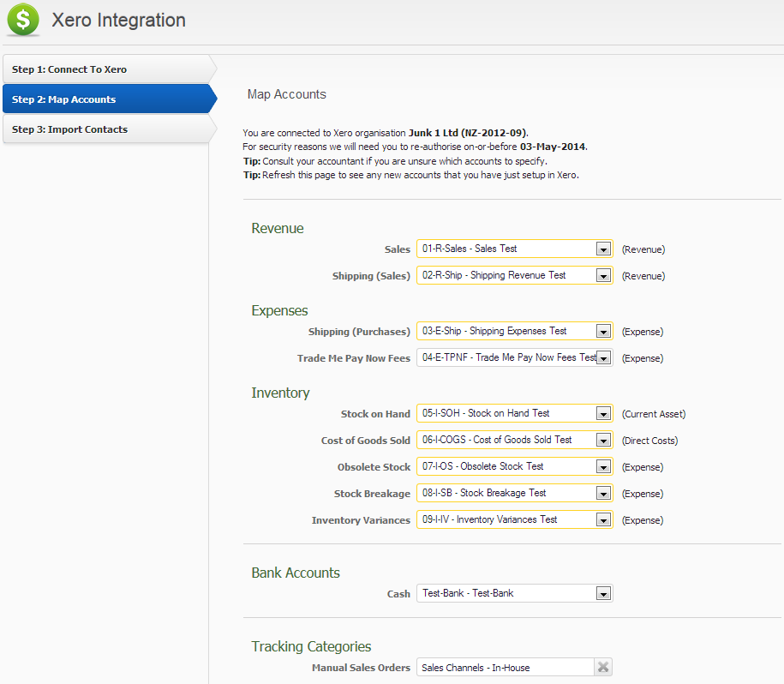Click the Manual Sales Orders tracking category field
The height and width of the screenshot is (684, 784).
[x=506, y=667]
